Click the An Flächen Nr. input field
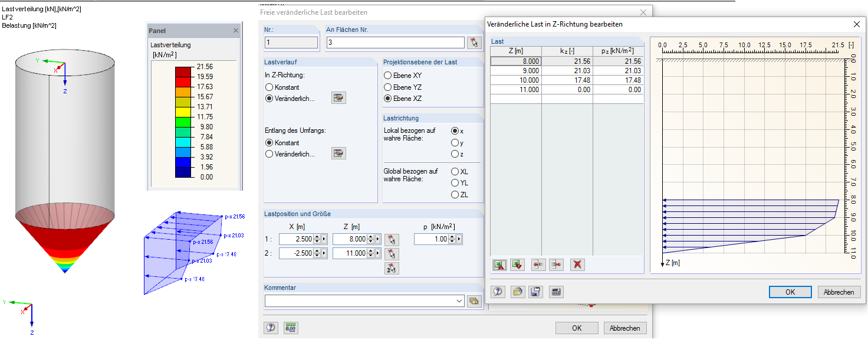 [395, 43]
